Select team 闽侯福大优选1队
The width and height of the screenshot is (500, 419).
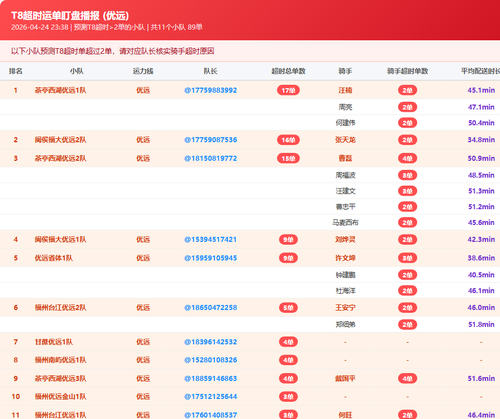pyautogui.click(x=60, y=239)
